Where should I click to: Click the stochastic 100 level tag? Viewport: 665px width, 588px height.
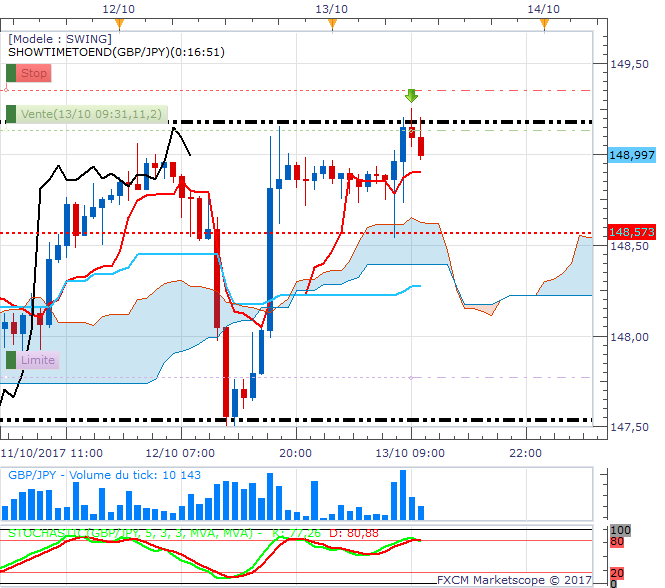click(620, 530)
